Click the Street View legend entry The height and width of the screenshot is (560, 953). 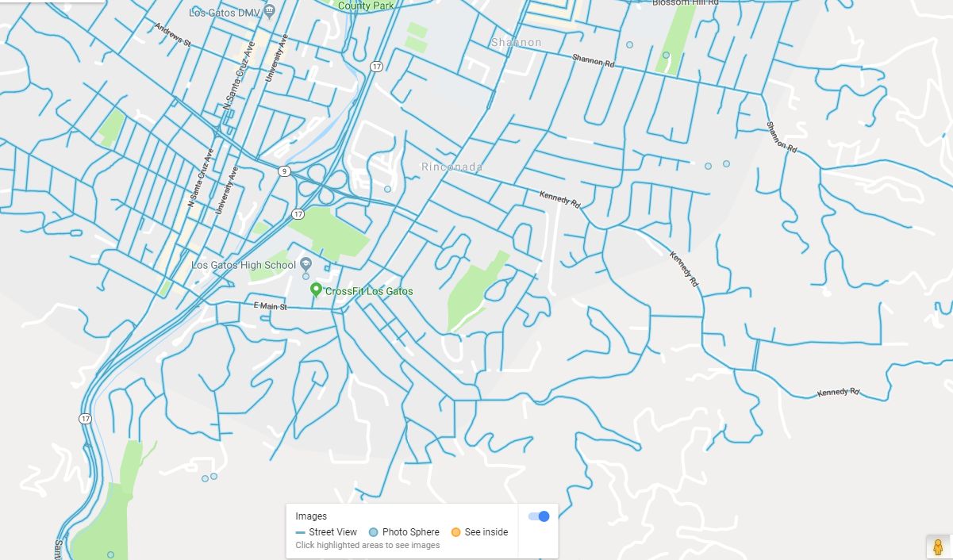[326, 532]
